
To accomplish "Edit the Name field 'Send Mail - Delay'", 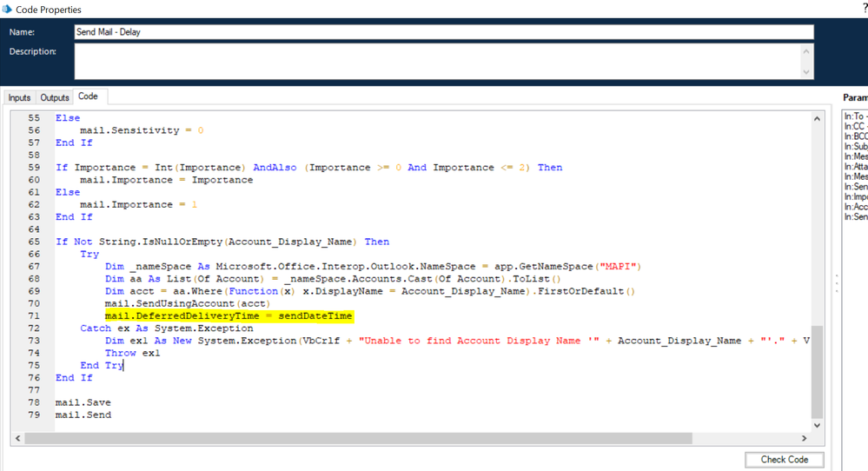I will 444,32.
